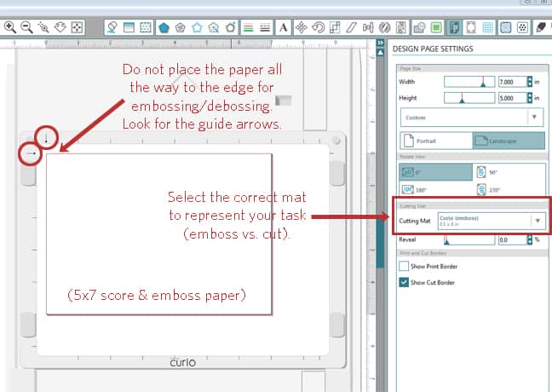The width and height of the screenshot is (552, 392).
Task: Set rotate view to 0°
Action: [x=436, y=172]
